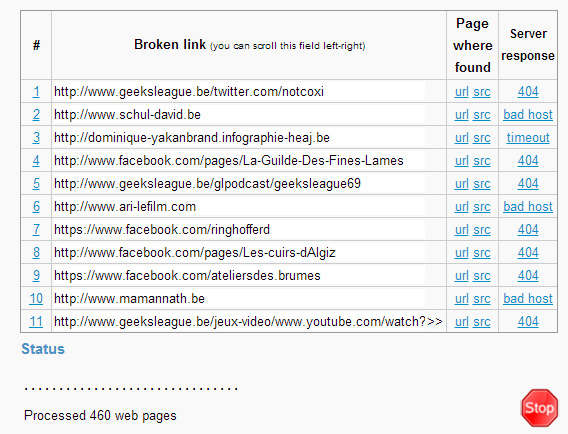Image resolution: width=568 pixels, height=434 pixels.
Task: Open bad host response for schul-david.be
Action: [x=528, y=115]
